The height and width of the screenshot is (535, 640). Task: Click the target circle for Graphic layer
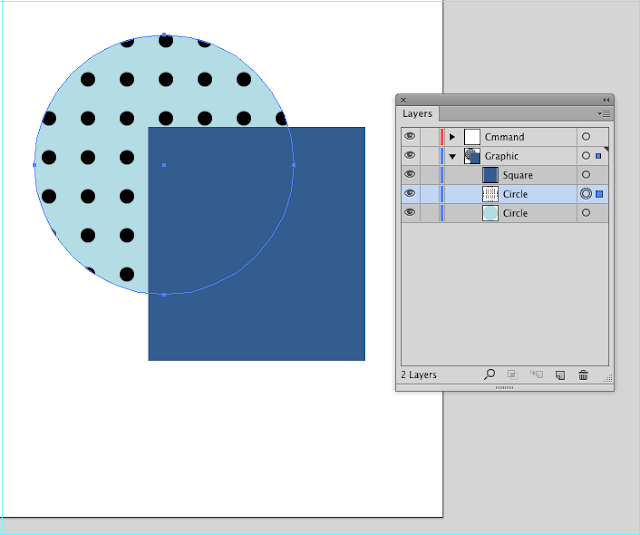(x=586, y=155)
